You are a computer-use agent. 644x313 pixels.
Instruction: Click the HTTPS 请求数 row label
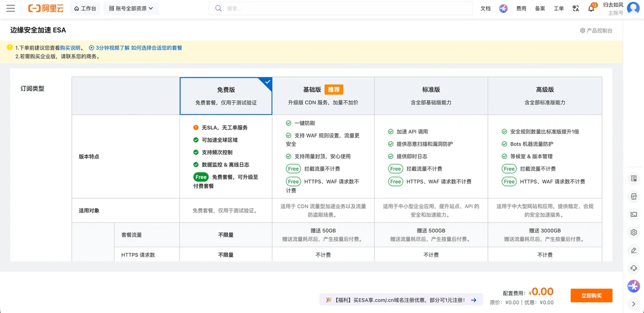pyautogui.click(x=138, y=255)
